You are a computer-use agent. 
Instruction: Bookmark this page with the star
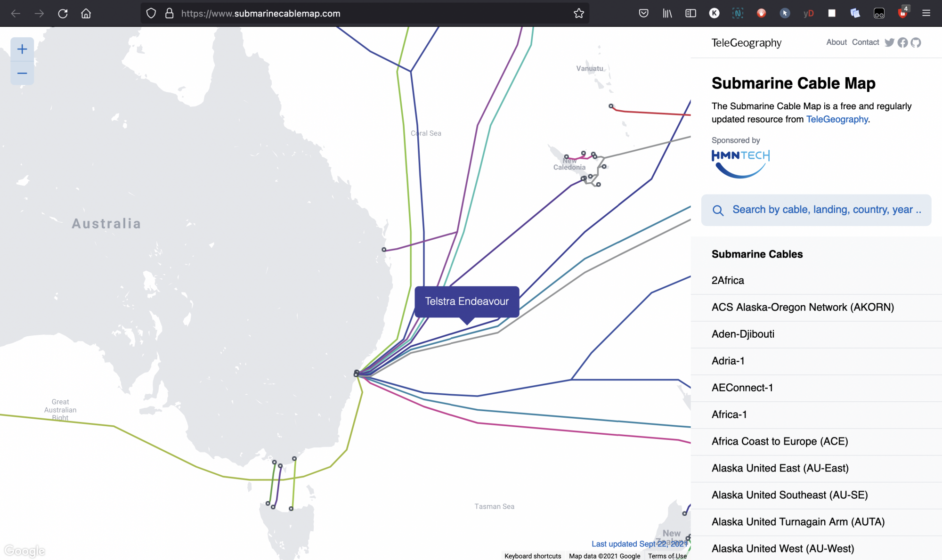coord(579,13)
